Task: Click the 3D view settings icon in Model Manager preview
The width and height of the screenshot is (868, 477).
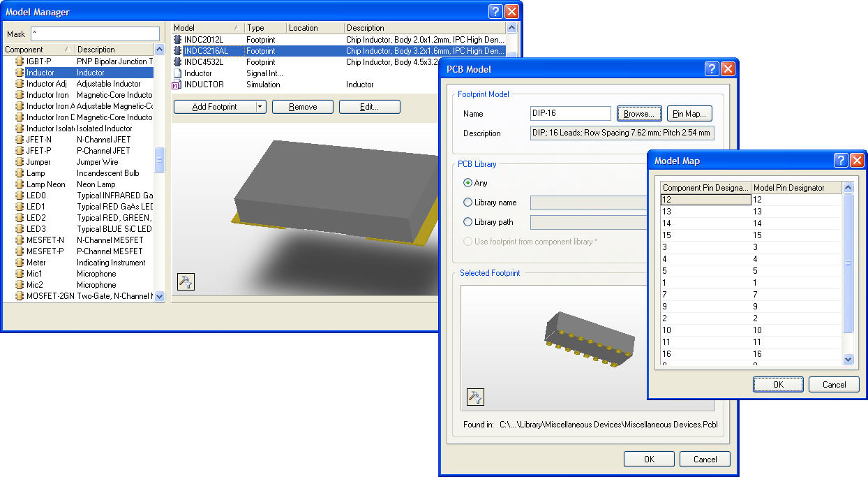Action: pyautogui.click(x=186, y=281)
